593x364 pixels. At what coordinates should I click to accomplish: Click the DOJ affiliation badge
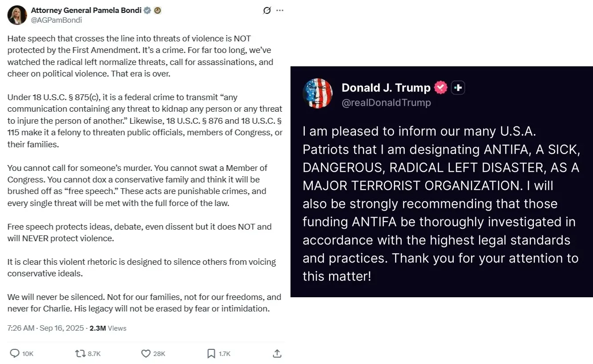click(158, 10)
